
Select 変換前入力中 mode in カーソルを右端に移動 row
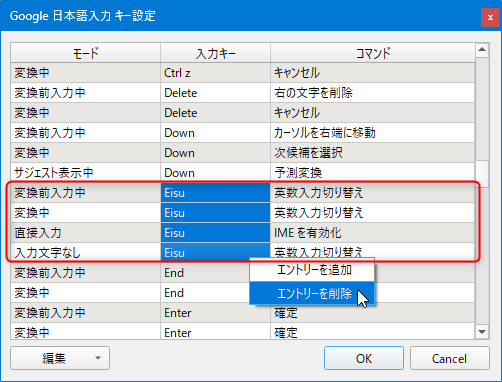(86, 133)
